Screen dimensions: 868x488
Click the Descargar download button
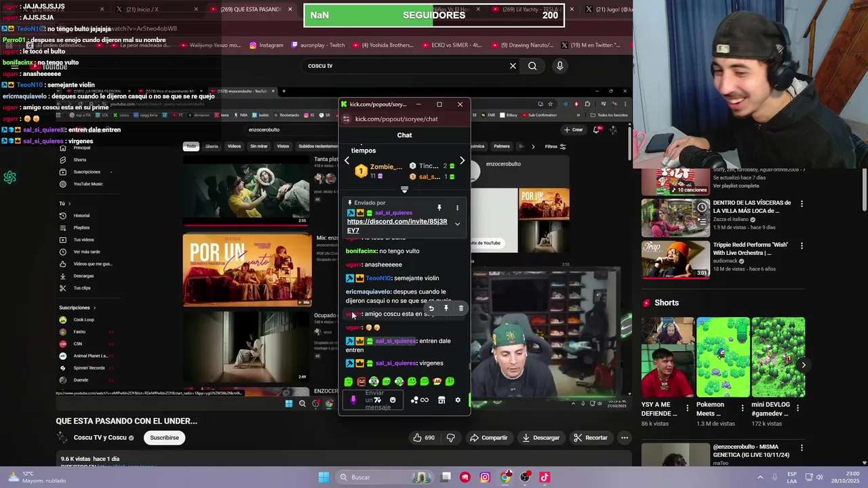[540, 438]
